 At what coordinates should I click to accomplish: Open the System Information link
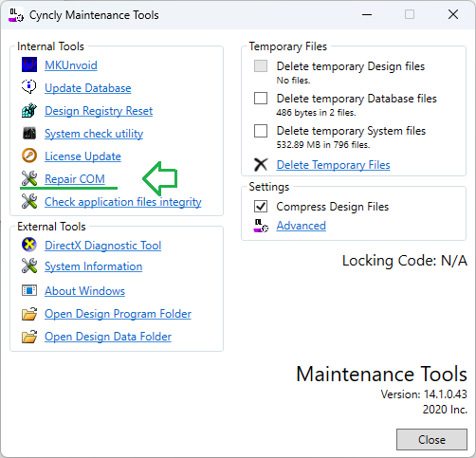click(x=93, y=266)
